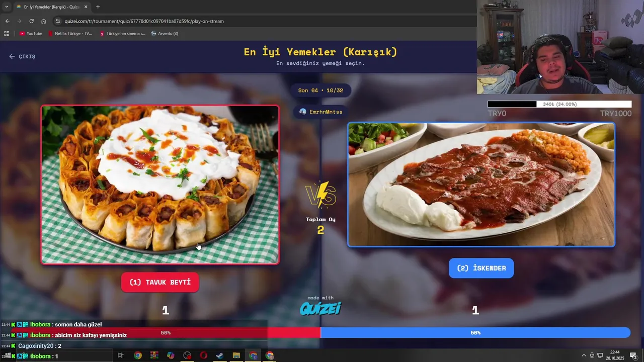Click the Son 64 round indicator

(x=320, y=90)
